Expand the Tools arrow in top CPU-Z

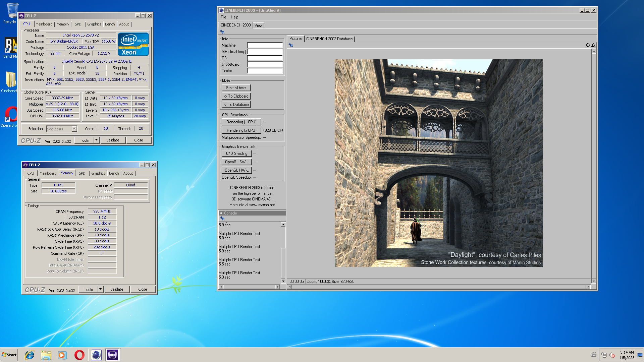pyautogui.click(x=97, y=140)
